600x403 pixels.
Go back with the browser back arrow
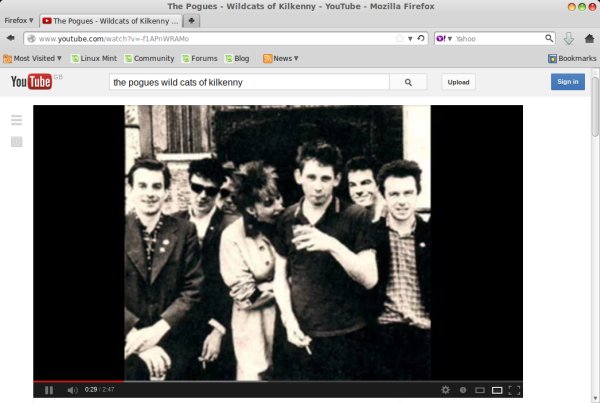(x=11, y=38)
